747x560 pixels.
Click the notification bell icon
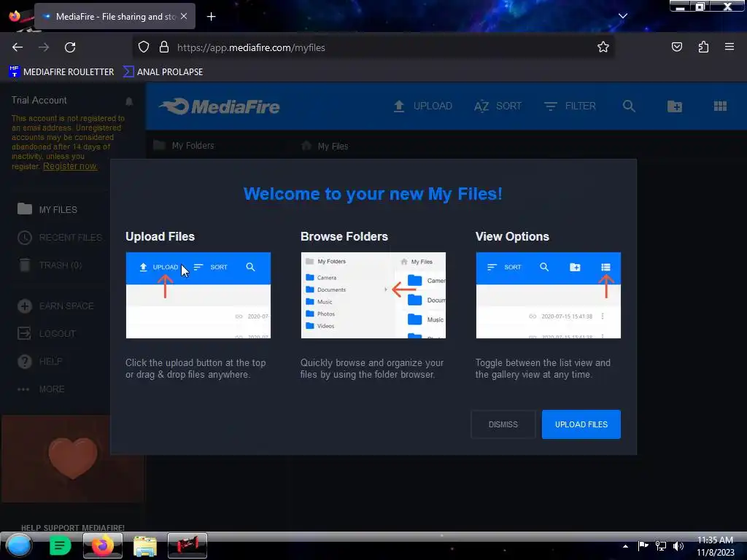(129, 101)
